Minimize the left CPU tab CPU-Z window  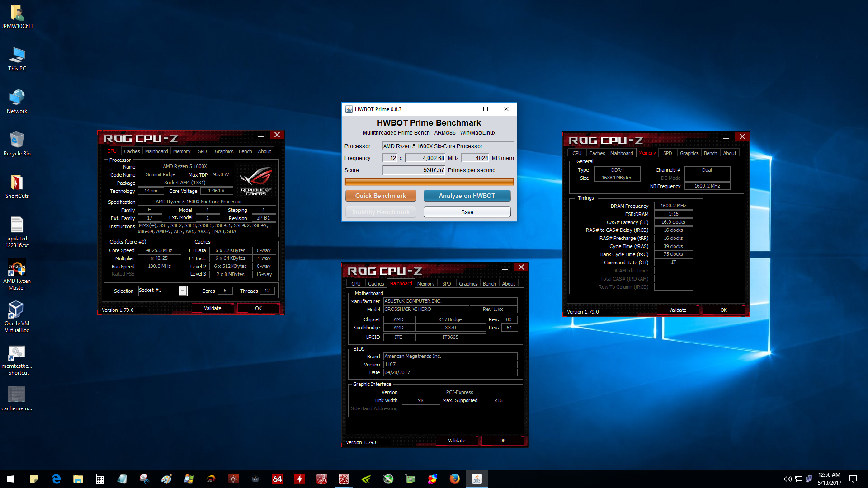click(261, 136)
